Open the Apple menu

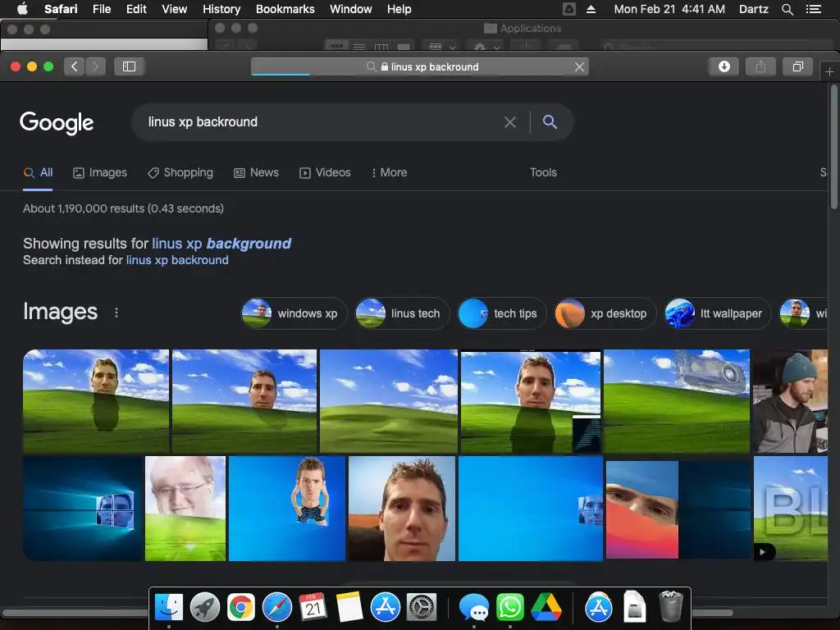point(22,8)
